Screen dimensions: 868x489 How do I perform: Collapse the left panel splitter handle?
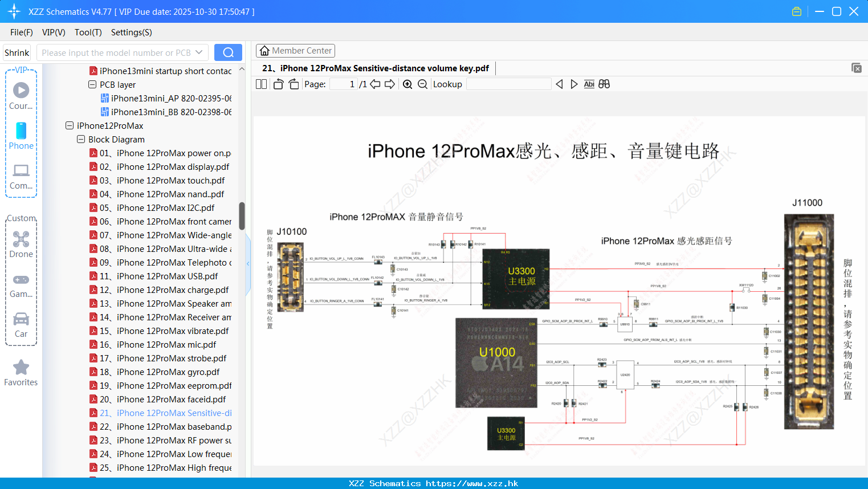pos(248,263)
